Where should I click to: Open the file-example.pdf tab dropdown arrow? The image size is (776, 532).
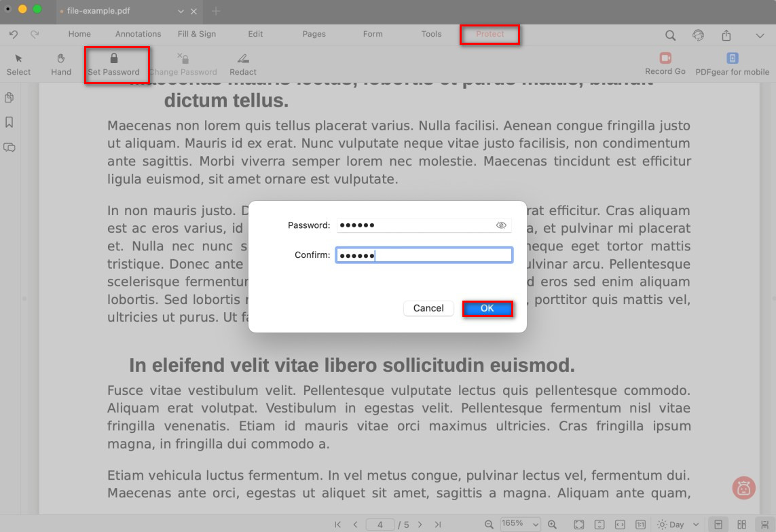pos(181,11)
